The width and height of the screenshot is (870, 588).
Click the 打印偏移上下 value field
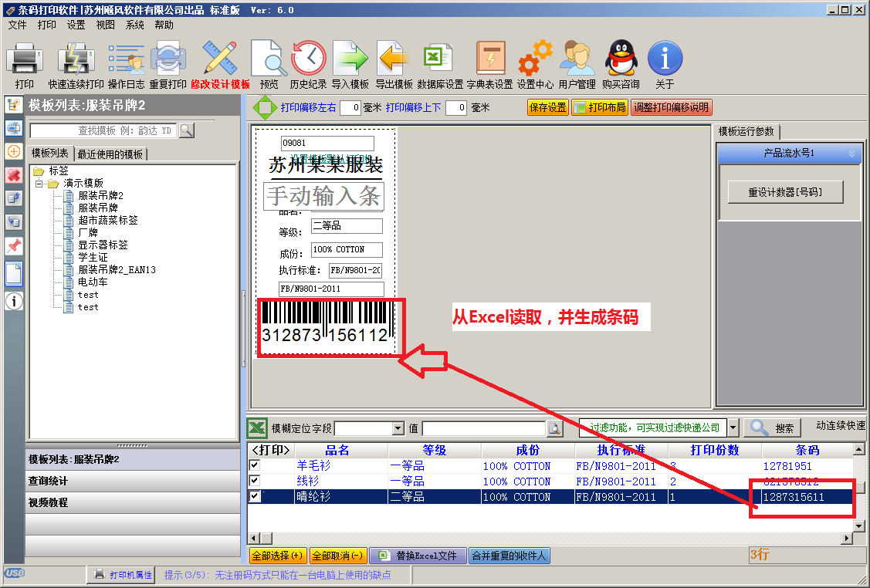[x=456, y=107]
